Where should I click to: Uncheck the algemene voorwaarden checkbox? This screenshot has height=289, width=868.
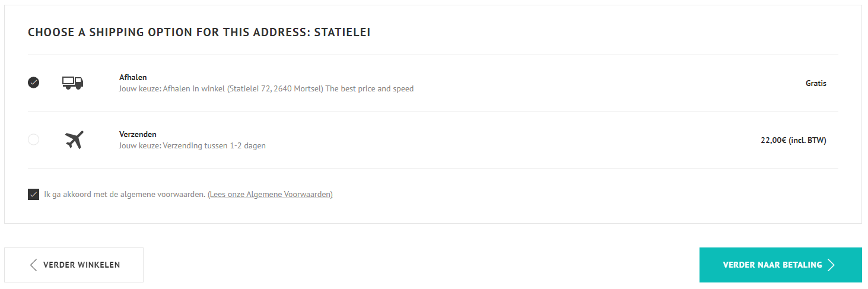tap(34, 194)
